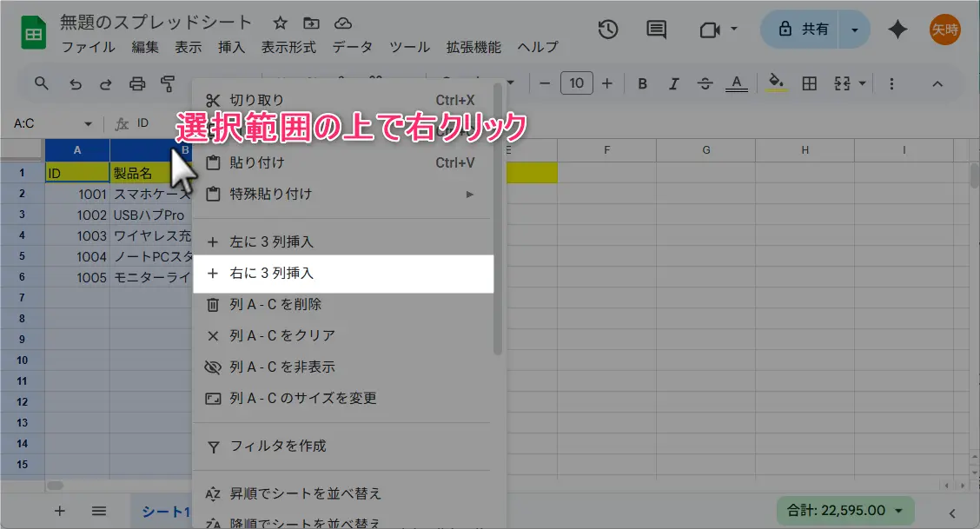This screenshot has width=980, height=529.
Task: Click the font size input field
Action: click(576, 83)
